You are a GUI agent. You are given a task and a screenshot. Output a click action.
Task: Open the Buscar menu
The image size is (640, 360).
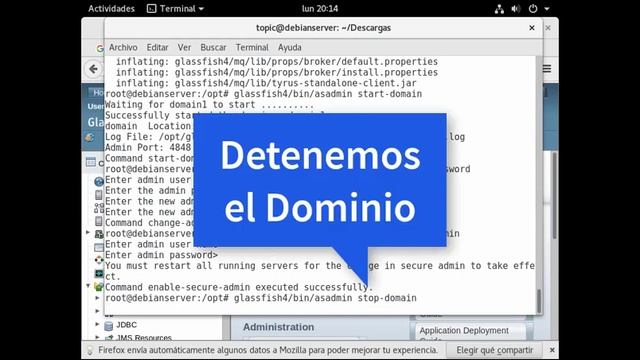pos(213,47)
